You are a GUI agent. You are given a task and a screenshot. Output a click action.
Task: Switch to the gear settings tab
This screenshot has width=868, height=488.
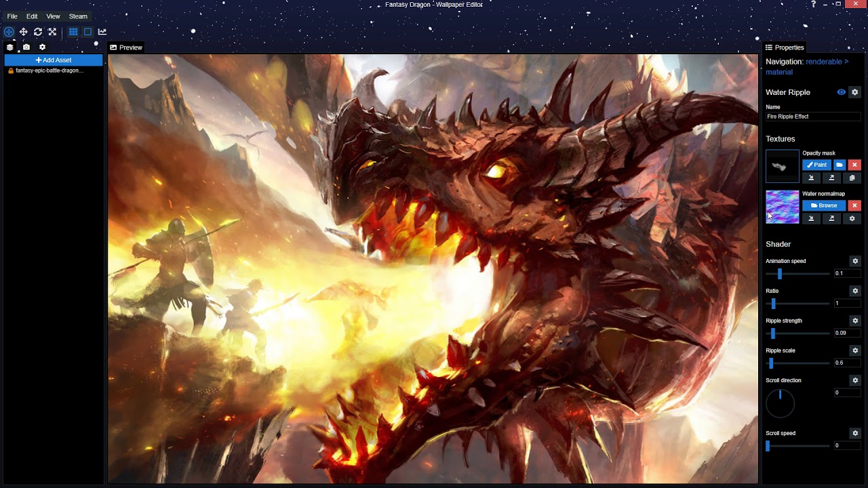pos(42,47)
